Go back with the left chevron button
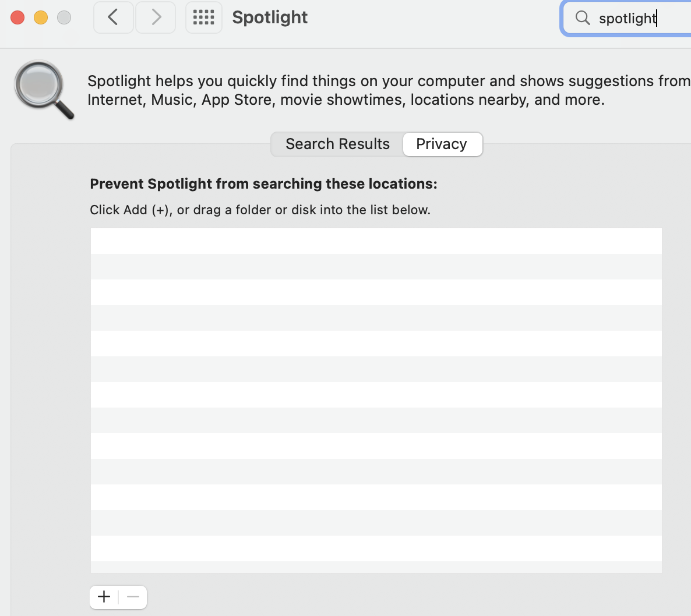The height and width of the screenshot is (616, 691). pos(113,17)
